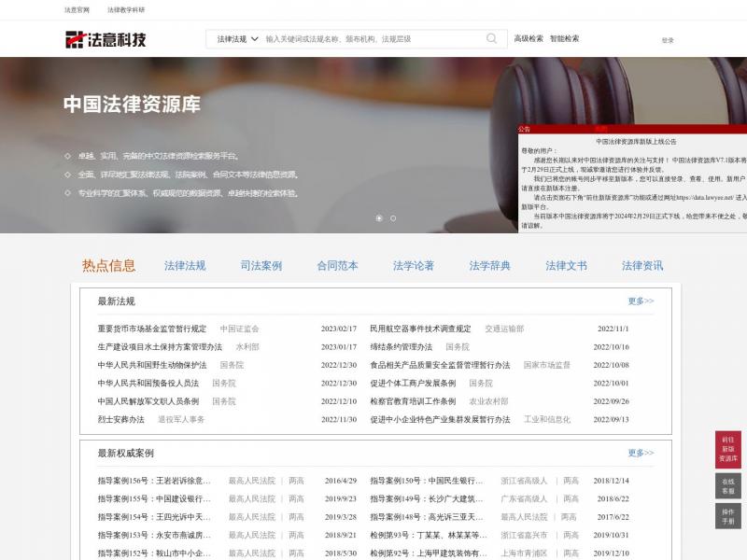
Task: Click the 智能检索 link
Action: pyautogui.click(x=564, y=39)
